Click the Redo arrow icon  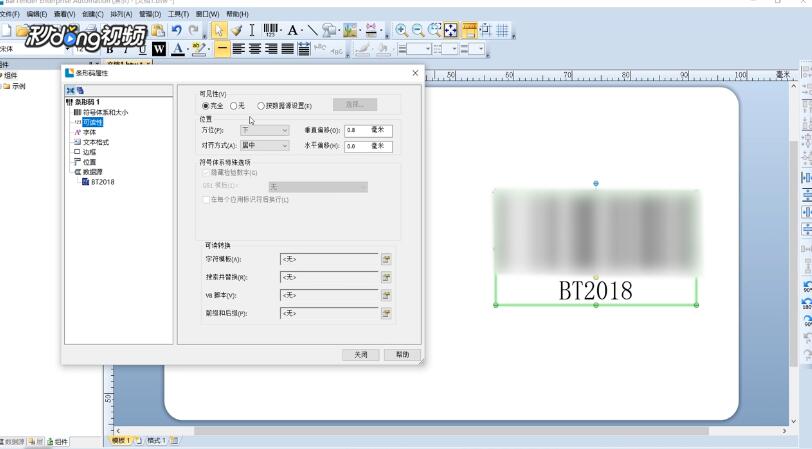(x=194, y=30)
